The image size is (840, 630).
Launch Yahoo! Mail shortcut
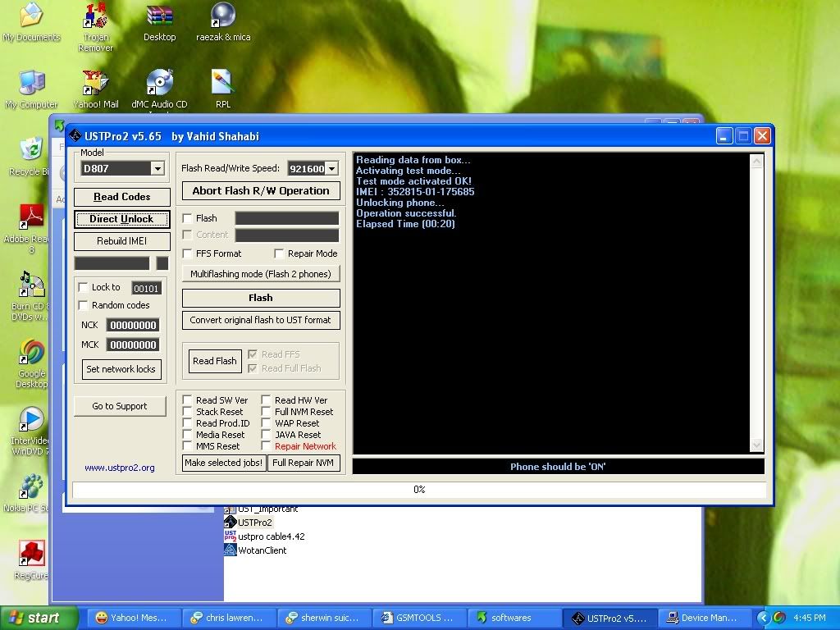95,89
